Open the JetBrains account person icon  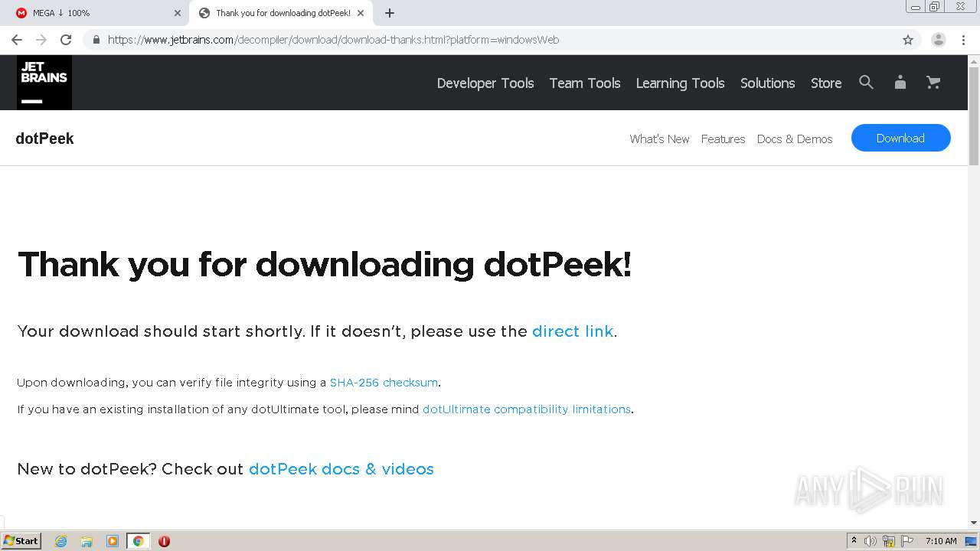(x=900, y=83)
